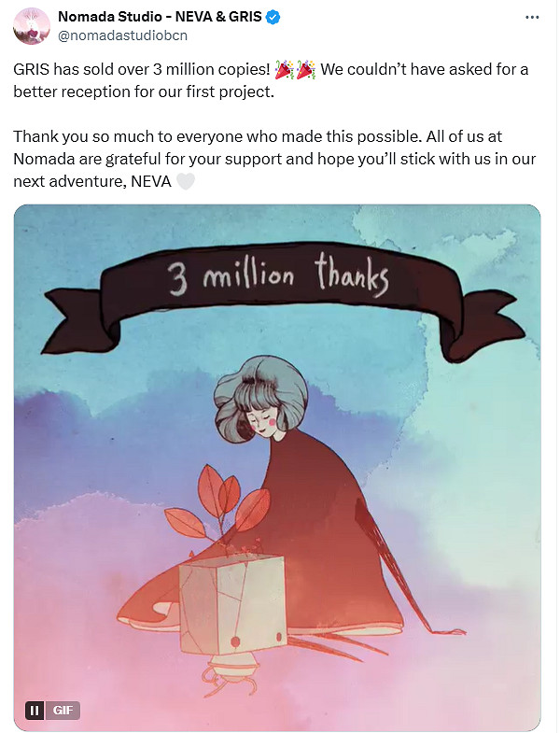Click the Nomada Studio profile avatar
The image size is (560, 733).
[32, 24]
